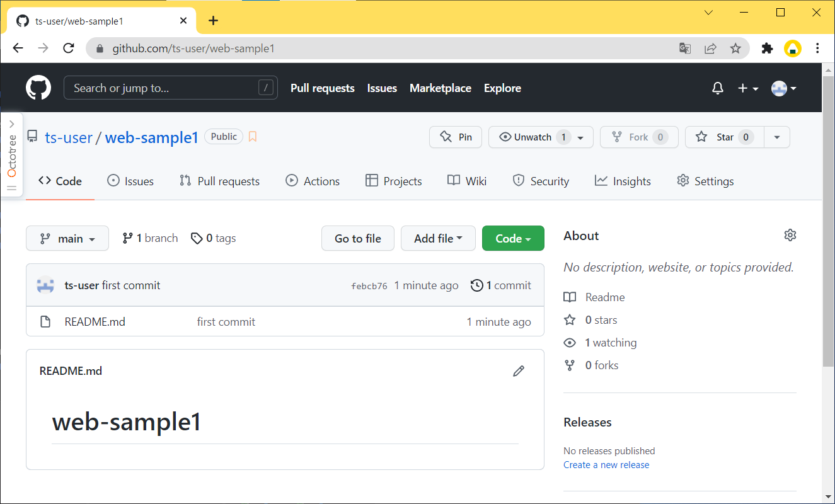The image size is (835, 504).
Task: Open web-sample1 repository title link
Action: coord(152,137)
